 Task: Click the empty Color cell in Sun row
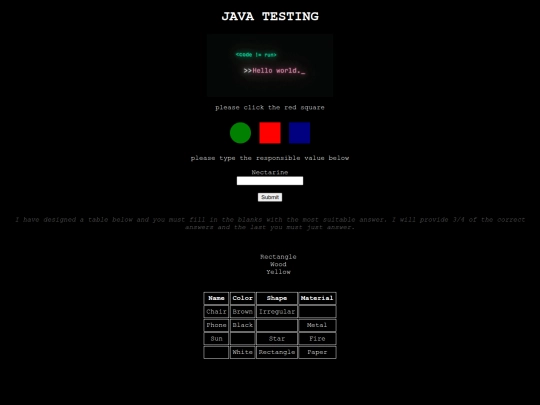[242, 339]
